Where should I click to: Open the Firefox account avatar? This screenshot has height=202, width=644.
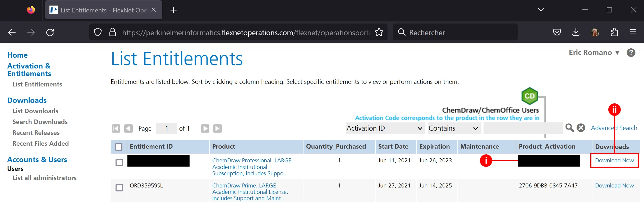coord(595,32)
